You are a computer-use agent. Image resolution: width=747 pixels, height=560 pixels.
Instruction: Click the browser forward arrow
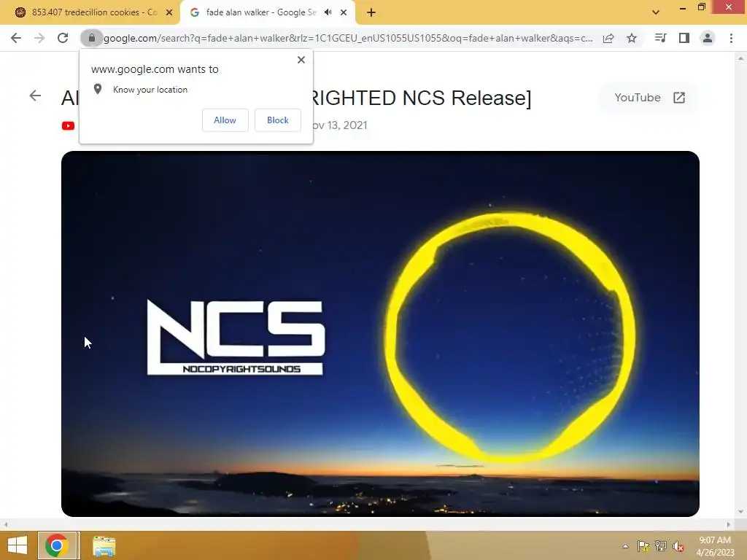tap(39, 38)
